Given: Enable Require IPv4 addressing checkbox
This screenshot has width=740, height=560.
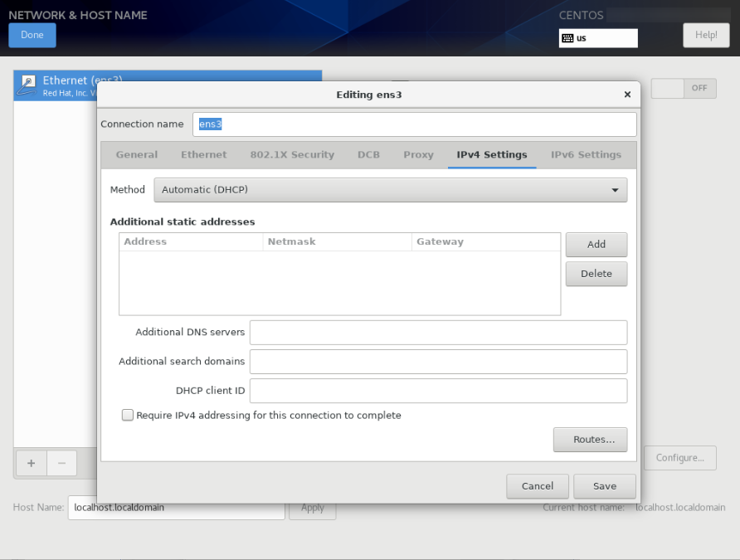Looking at the screenshot, I should coord(128,415).
